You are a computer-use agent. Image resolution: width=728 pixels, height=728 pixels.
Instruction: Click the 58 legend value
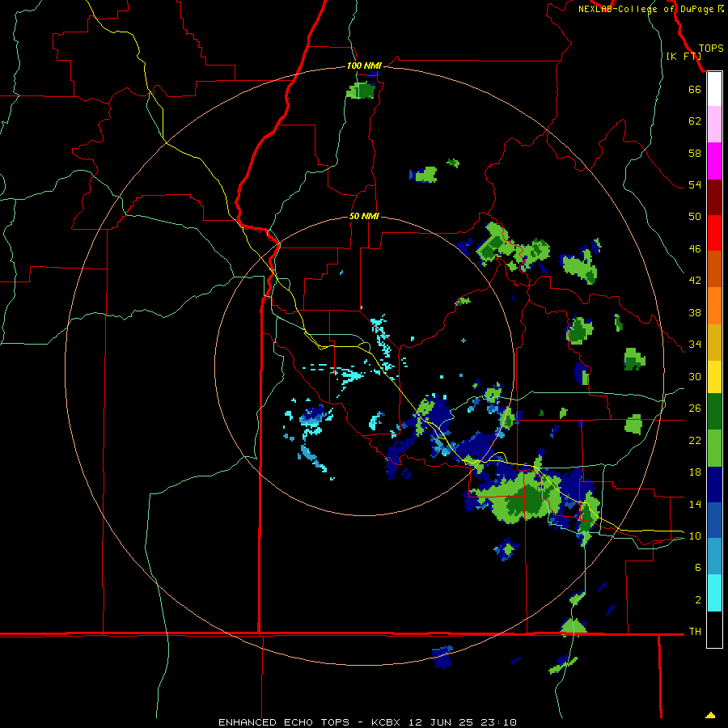(695, 153)
